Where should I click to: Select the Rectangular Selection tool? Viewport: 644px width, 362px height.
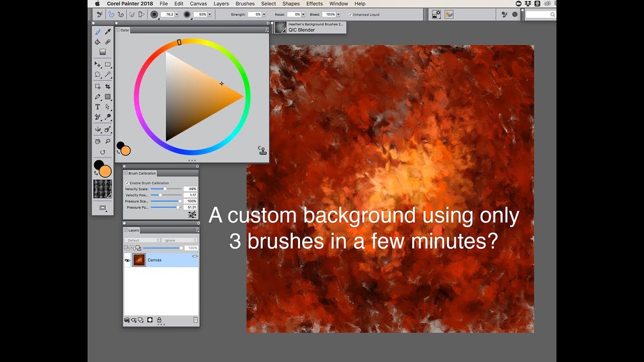click(x=108, y=64)
